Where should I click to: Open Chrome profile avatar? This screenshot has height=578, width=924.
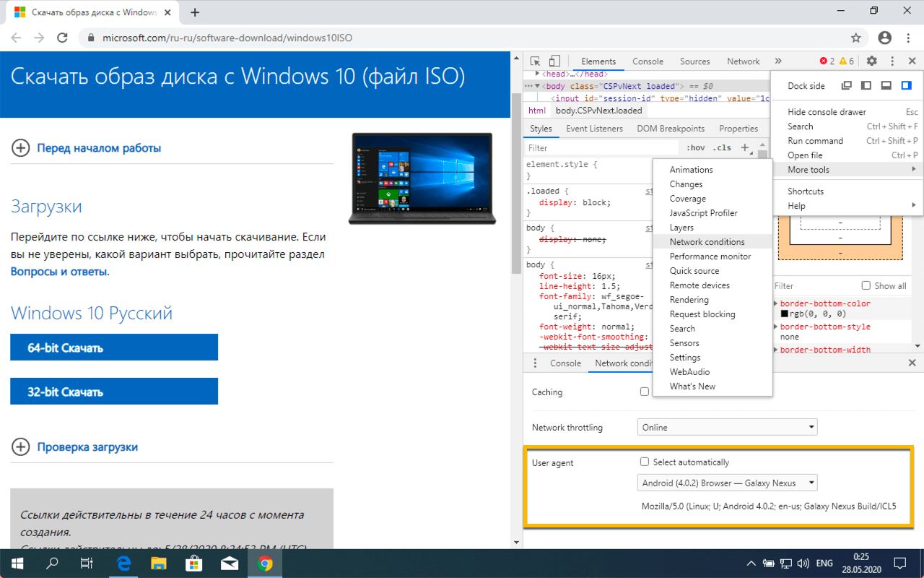tap(885, 38)
